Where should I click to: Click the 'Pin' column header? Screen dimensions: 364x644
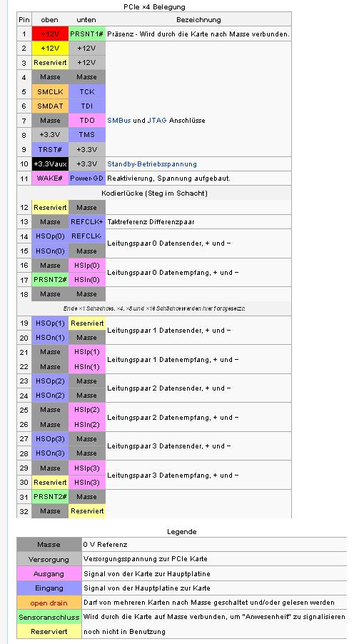(x=24, y=20)
